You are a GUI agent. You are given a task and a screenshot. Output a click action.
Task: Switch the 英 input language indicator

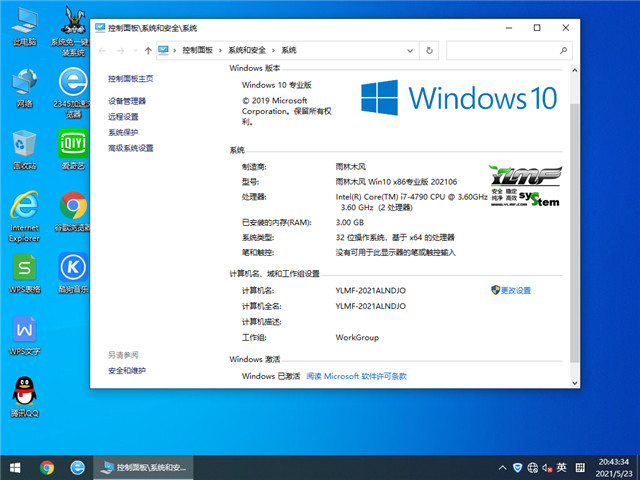(561, 467)
